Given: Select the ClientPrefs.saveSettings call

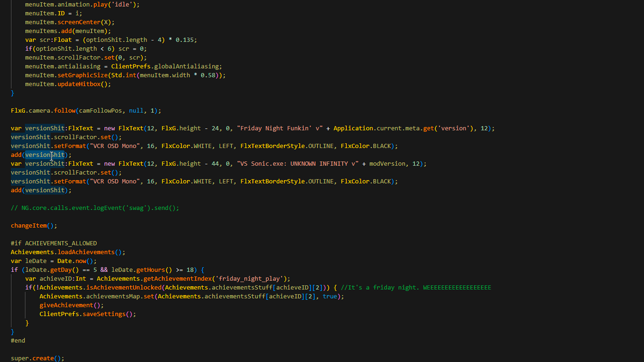Looking at the screenshot, I should [x=87, y=314].
